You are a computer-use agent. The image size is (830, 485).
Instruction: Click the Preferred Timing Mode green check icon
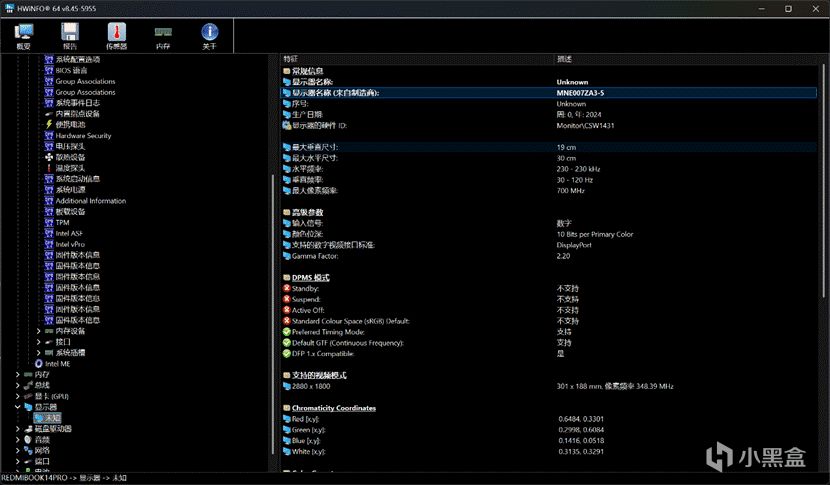click(x=286, y=332)
